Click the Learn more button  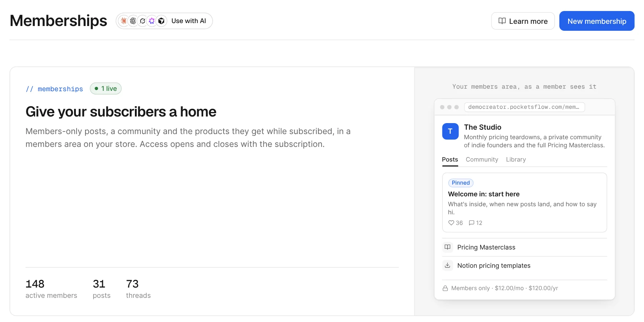click(523, 21)
